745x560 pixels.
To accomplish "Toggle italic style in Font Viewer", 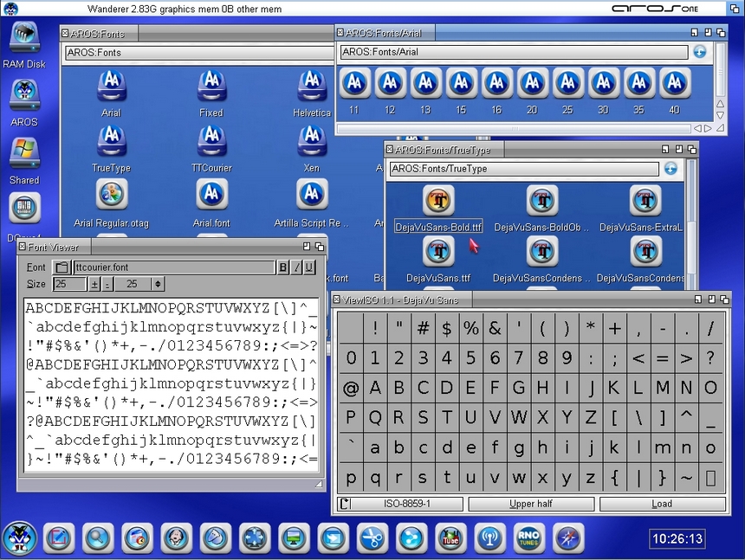I will (296, 267).
